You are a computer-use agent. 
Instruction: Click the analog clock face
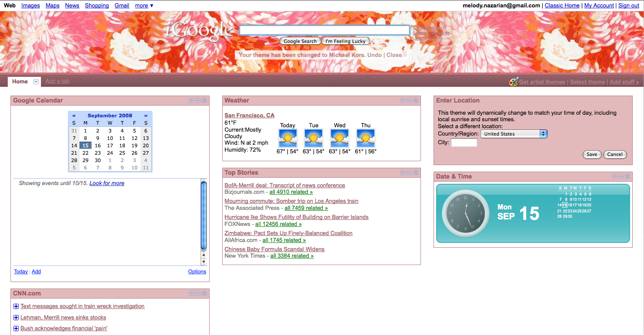click(466, 212)
